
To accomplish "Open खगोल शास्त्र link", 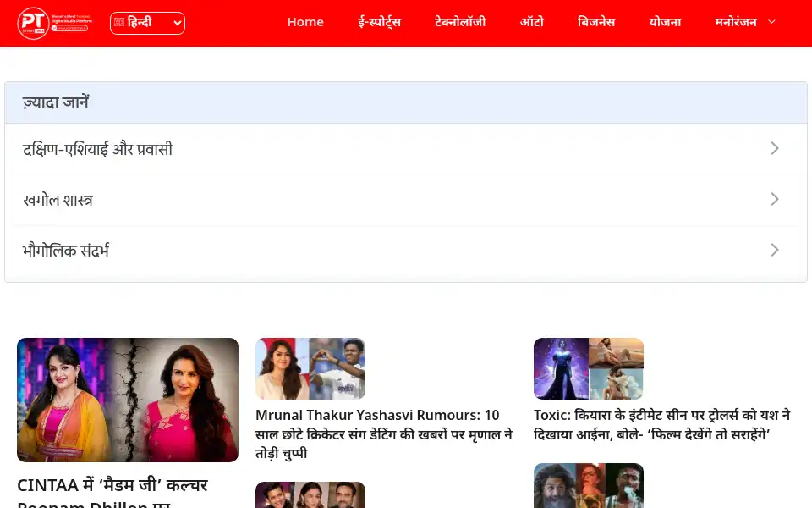I will (x=58, y=200).
